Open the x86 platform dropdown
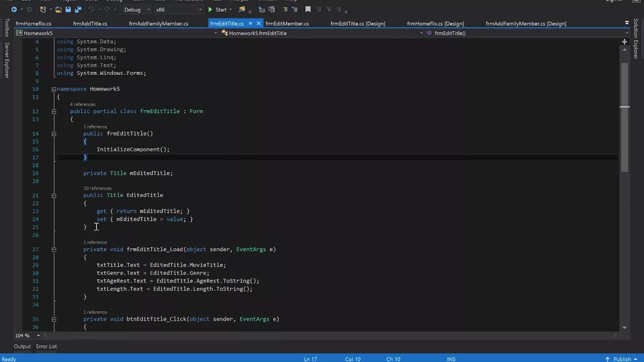The image size is (644, 362). 179,10
